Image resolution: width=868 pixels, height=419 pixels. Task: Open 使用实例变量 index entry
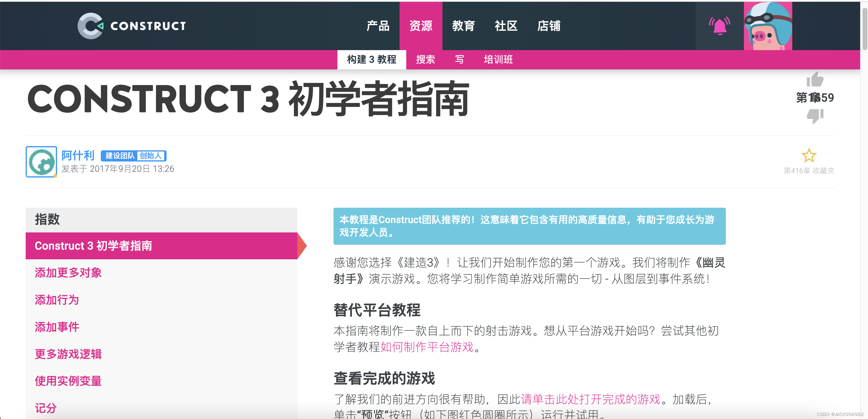68,381
